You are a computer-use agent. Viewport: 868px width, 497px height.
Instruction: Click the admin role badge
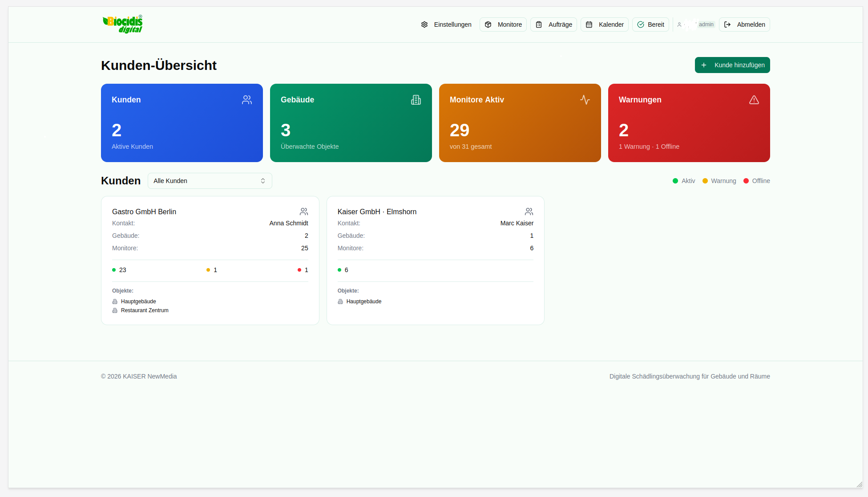[x=706, y=24]
